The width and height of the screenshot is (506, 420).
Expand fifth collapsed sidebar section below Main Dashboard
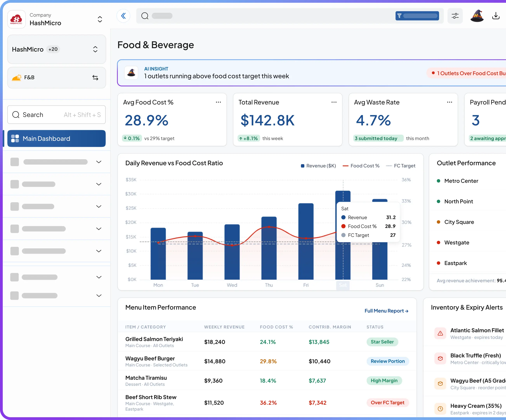(x=99, y=251)
